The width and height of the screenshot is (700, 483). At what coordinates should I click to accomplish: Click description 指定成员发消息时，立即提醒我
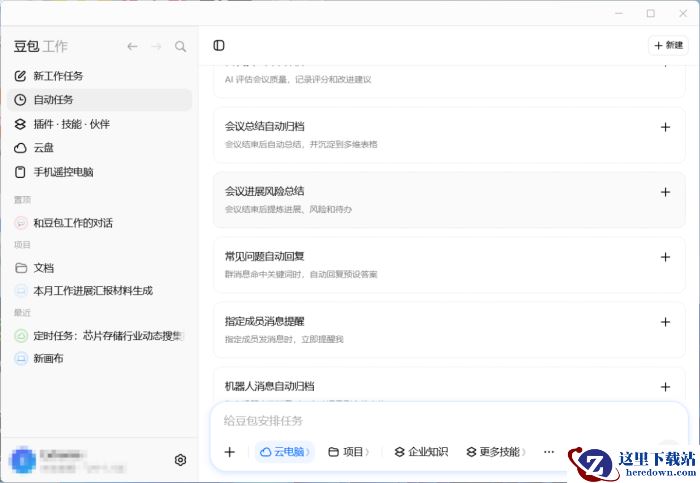284,339
